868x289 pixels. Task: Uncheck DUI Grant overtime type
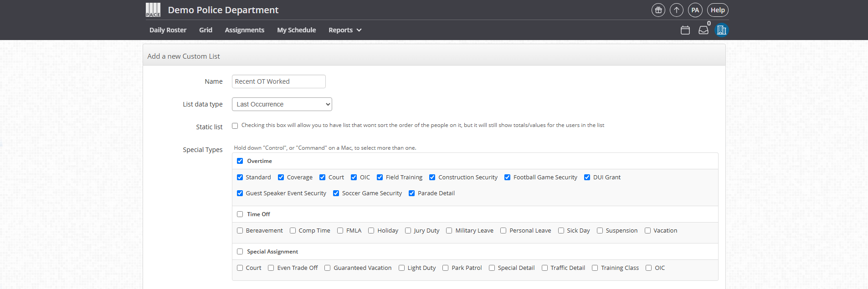587,177
